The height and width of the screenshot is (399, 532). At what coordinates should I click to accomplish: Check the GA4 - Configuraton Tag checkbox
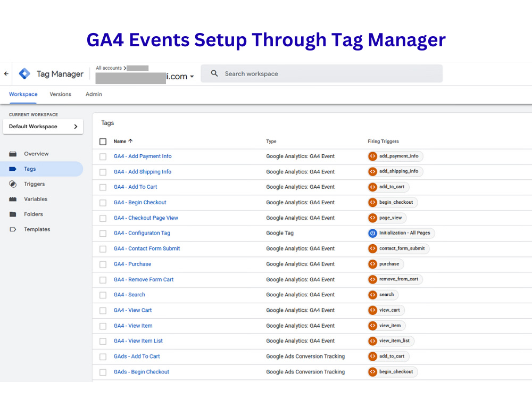click(x=103, y=234)
